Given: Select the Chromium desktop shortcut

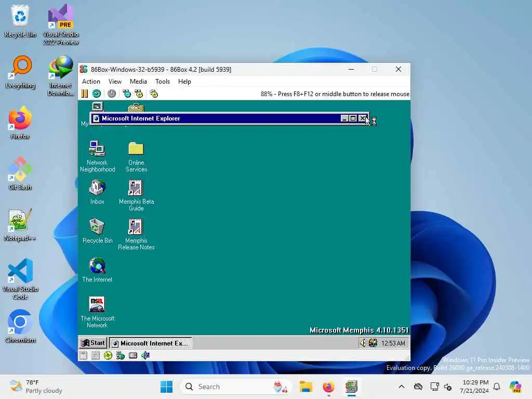Looking at the screenshot, I should [x=20, y=326].
